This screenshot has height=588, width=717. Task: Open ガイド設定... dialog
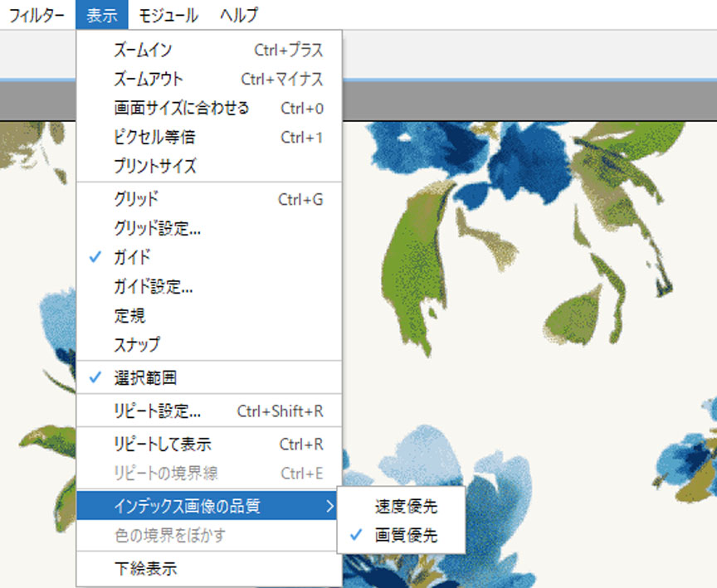pos(209,287)
